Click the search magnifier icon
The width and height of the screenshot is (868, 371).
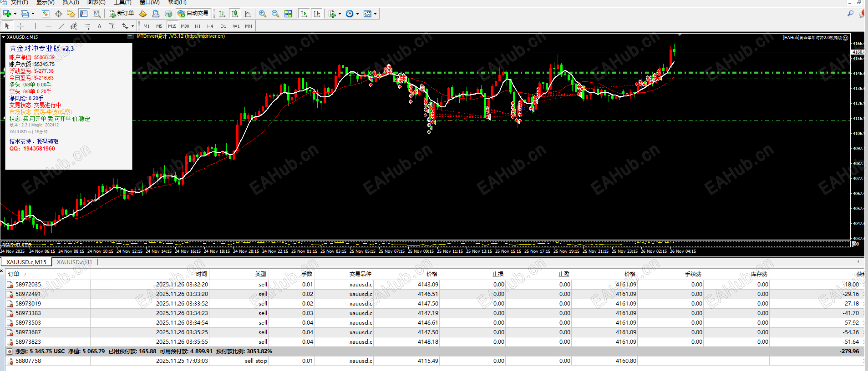[x=850, y=14]
